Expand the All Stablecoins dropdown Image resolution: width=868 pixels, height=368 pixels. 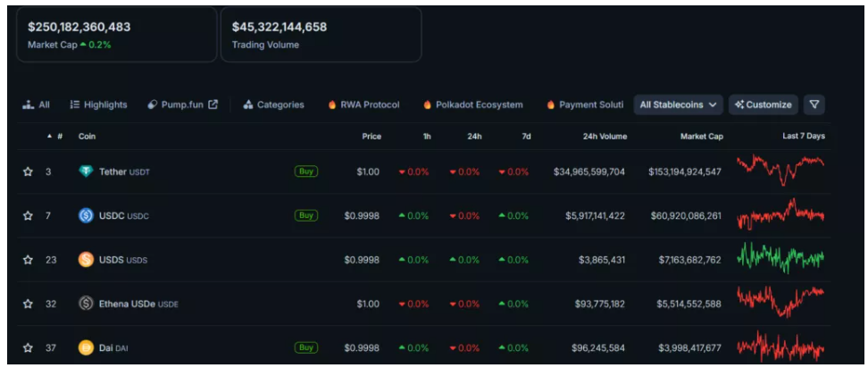point(678,105)
